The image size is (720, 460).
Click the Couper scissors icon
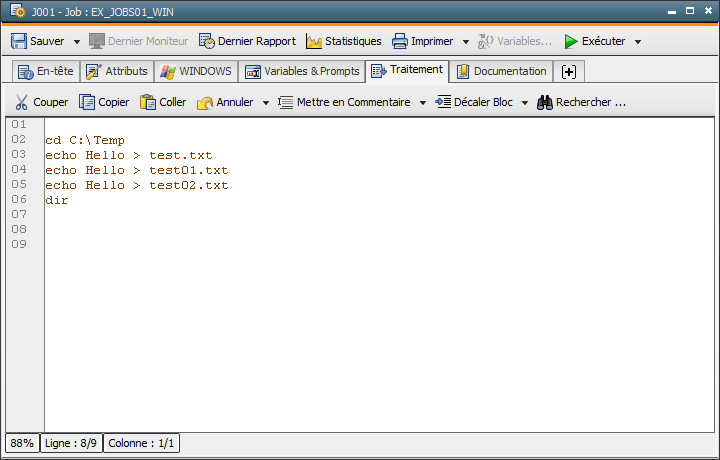pyautogui.click(x=21, y=102)
